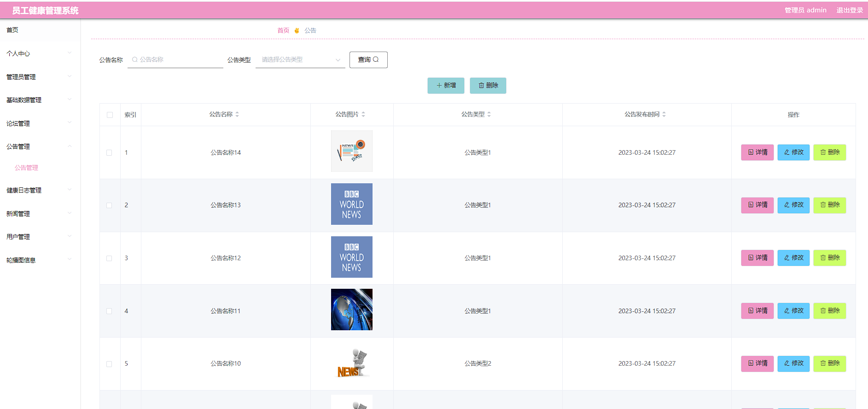The width and height of the screenshot is (868, 409).
Task: Click sort arrows on 公告图片 column
Action: point(363,114)
